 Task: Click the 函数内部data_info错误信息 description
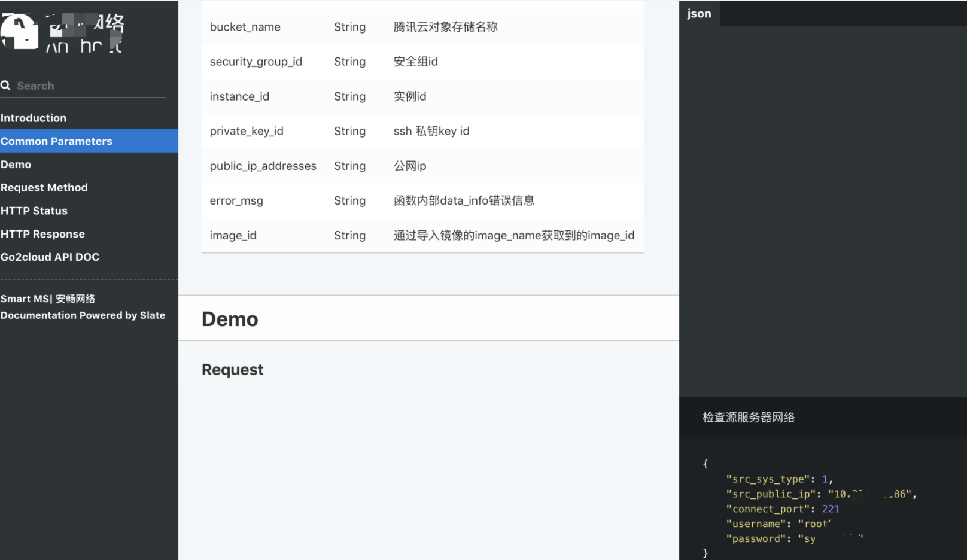click(464, 200)
